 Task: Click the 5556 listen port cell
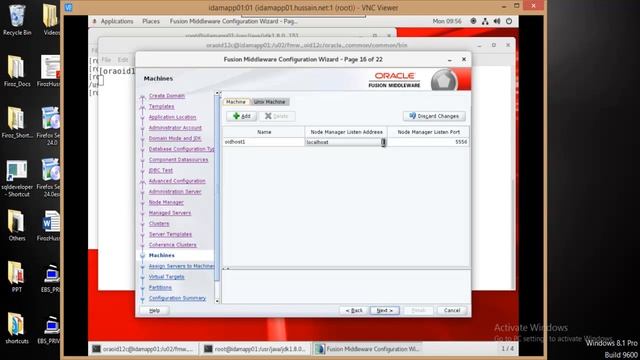(x=428, y=142)
